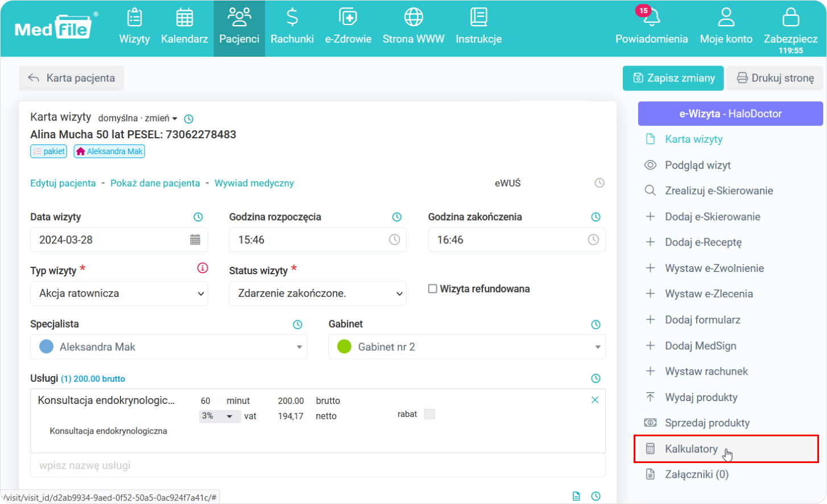Screen dimensions: 827x504
Task: Open the domyślna · zmień card template dropdown
Action: pos(138,118)
